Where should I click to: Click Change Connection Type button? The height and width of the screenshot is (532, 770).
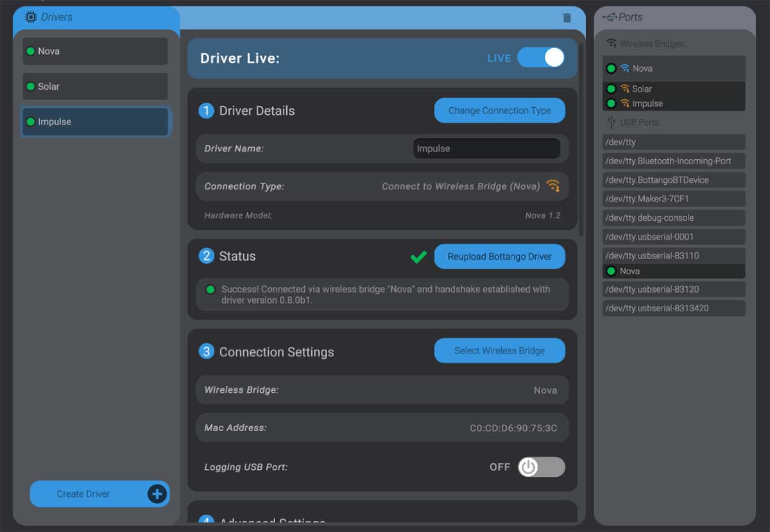click(500, 110)
